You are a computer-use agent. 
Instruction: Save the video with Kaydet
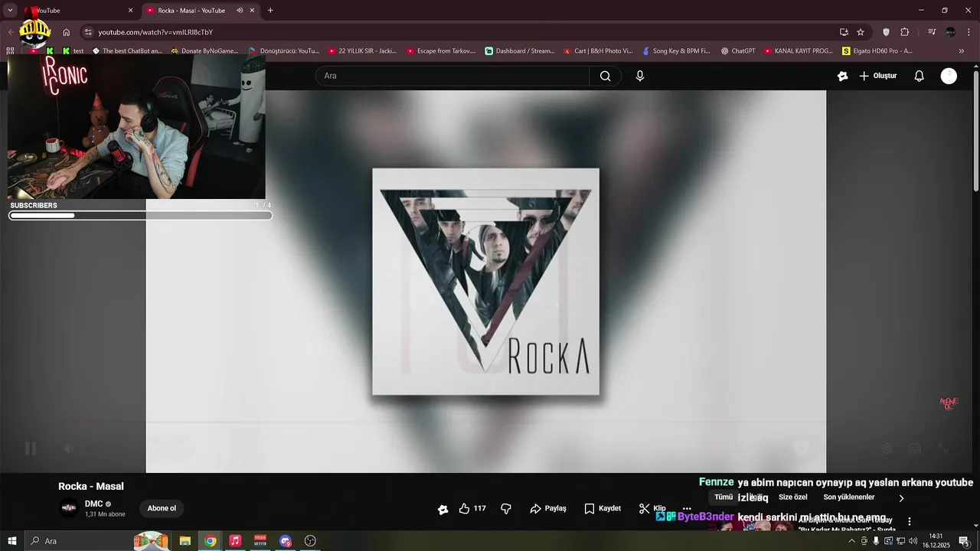[603, 508]
